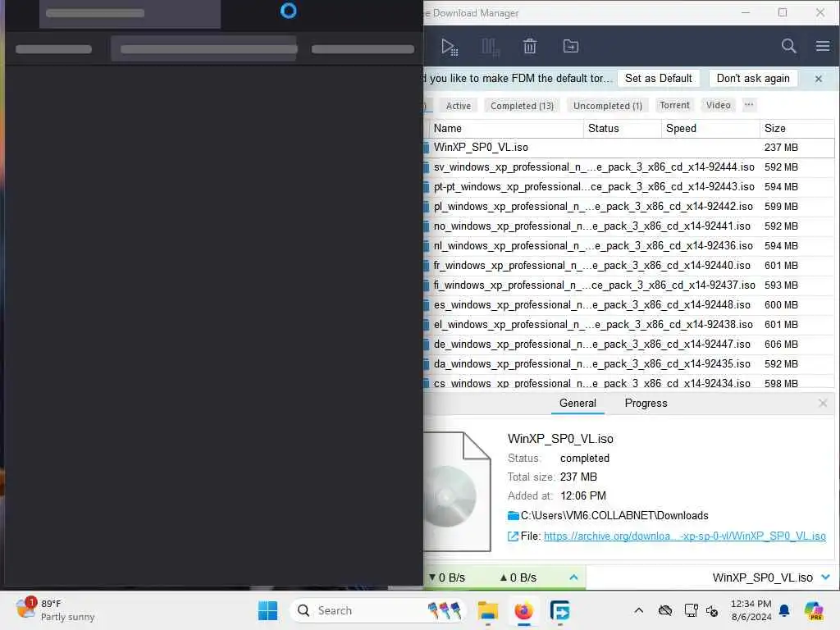Image resolution: width=840 pixels, height=630 pixels.
Task: Select the cs_windows_xp x14-92434.iso row
Action: 628,383
